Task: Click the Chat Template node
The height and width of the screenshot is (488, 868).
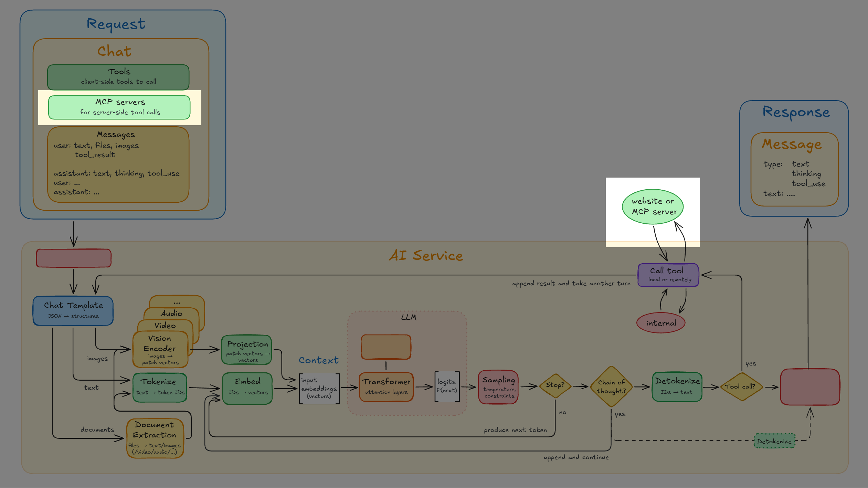Action: point(73,310)
